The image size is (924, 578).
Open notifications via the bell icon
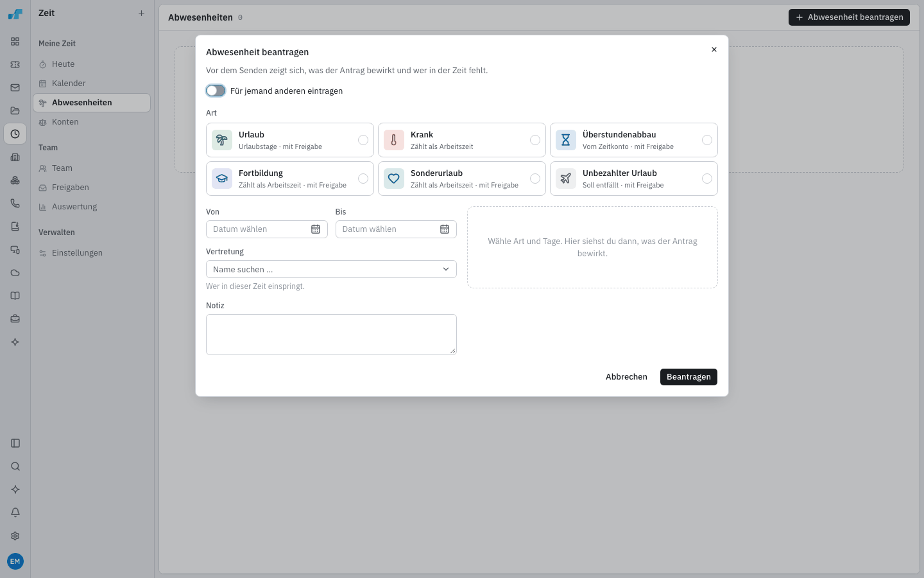(x=15, y=512)
